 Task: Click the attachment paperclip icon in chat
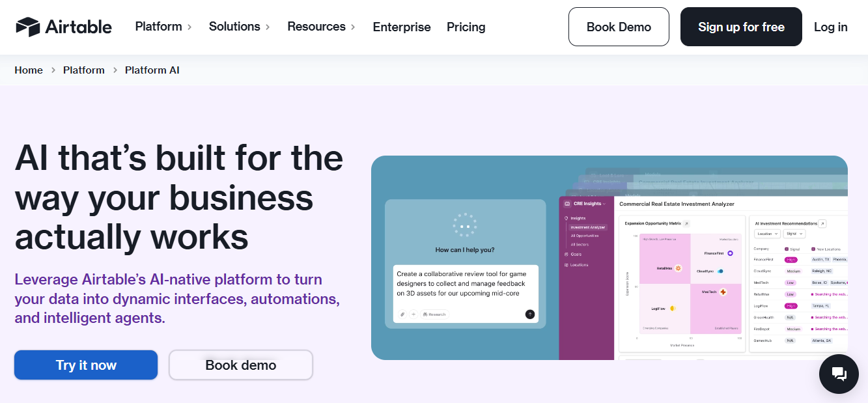pos(402,314)
